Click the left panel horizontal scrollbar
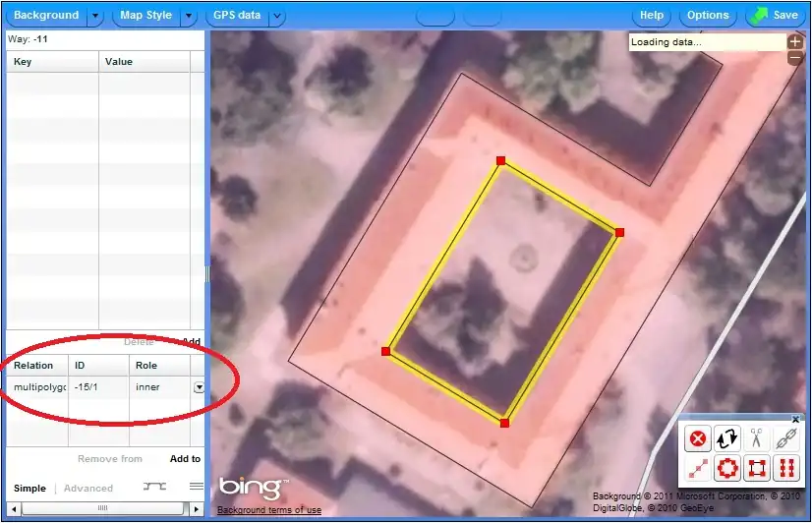812x523 pixels. coord(101,508)
